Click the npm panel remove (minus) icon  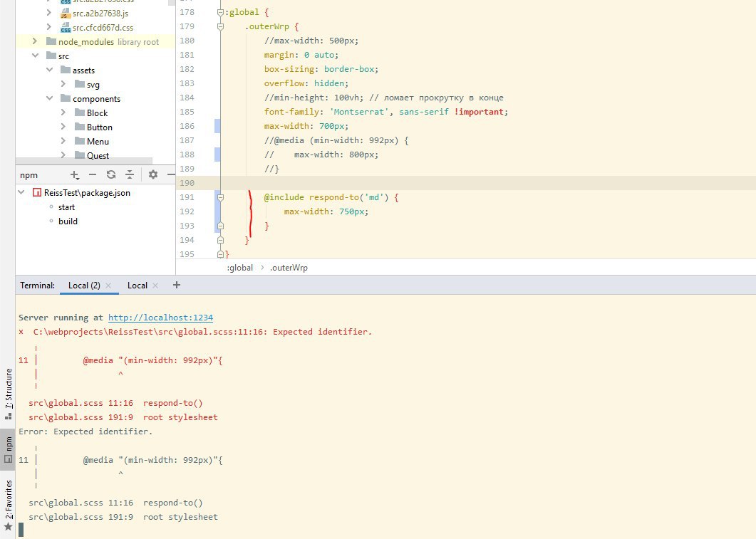pos(93,175)
